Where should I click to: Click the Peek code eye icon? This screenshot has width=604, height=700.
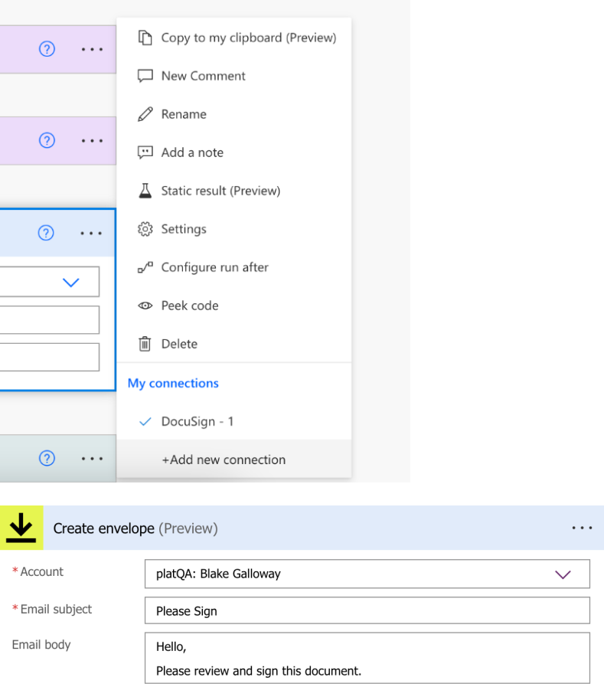(x=146, y=305)
